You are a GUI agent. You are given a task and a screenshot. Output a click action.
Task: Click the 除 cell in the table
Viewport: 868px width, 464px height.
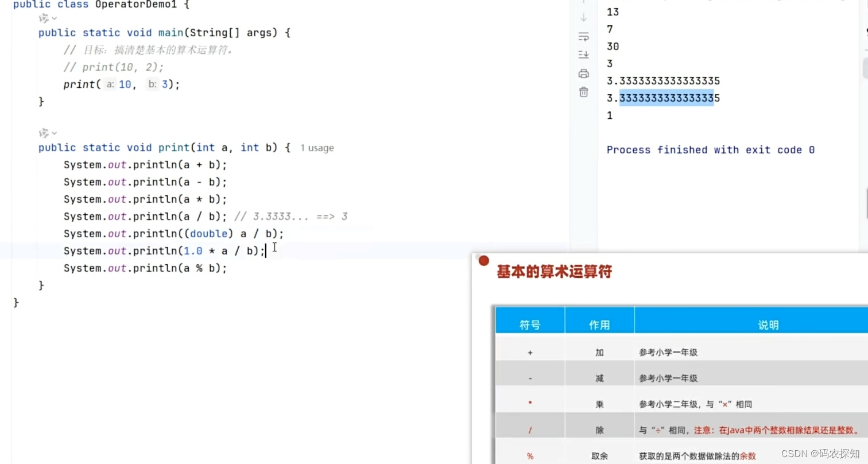click(x=599, y=430)
